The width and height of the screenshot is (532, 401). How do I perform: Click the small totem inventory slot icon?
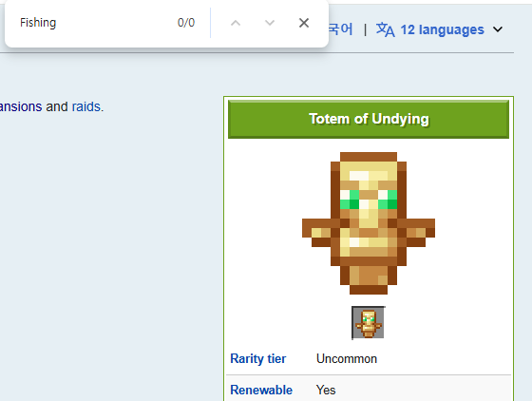click(x=369, y=322)
